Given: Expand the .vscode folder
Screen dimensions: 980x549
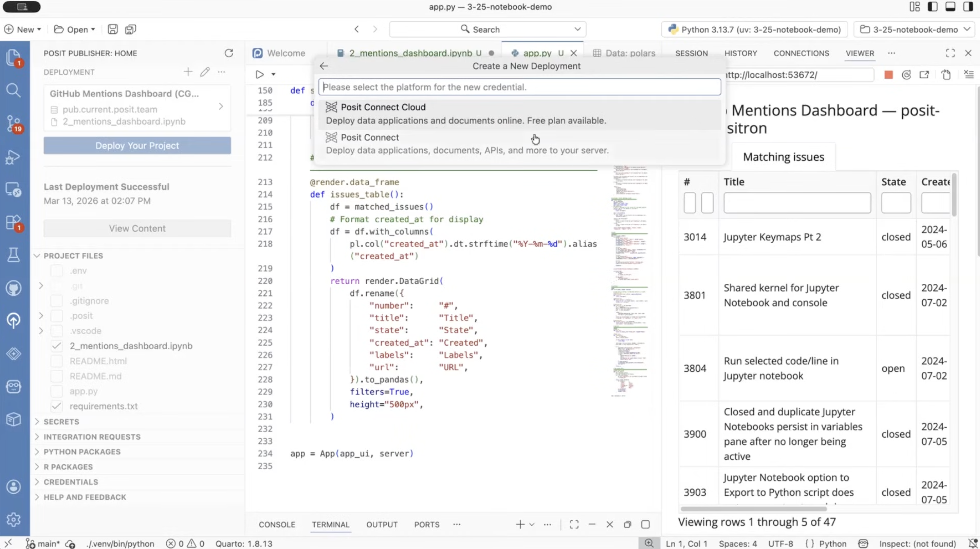Looking at the screenshot, I should (x=41, y=330).
